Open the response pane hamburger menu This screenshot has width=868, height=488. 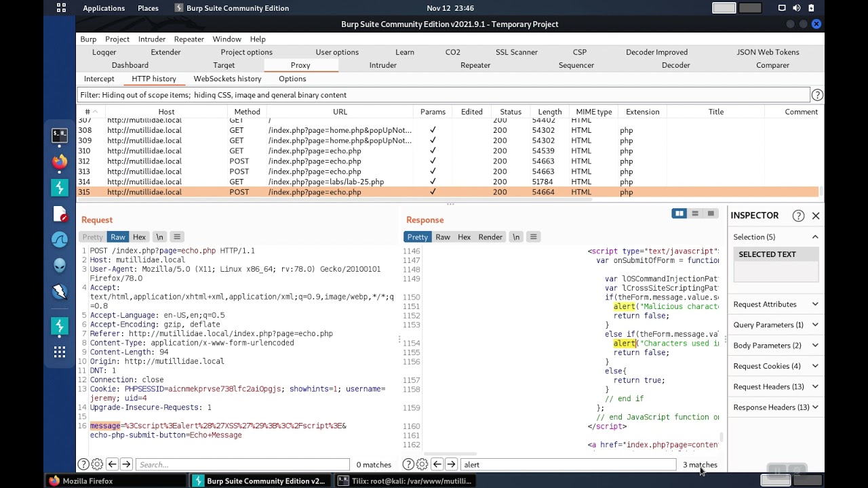click(x=533, y=237)
